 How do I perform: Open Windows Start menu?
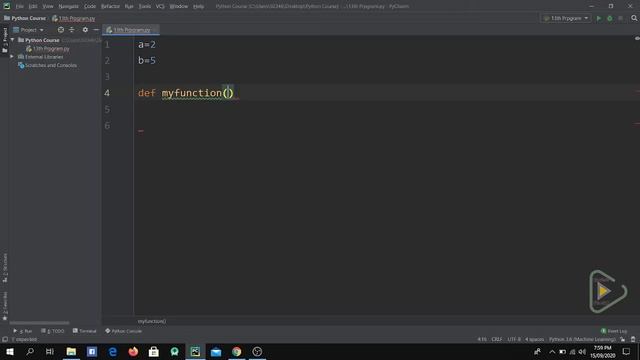pos(10,351)
